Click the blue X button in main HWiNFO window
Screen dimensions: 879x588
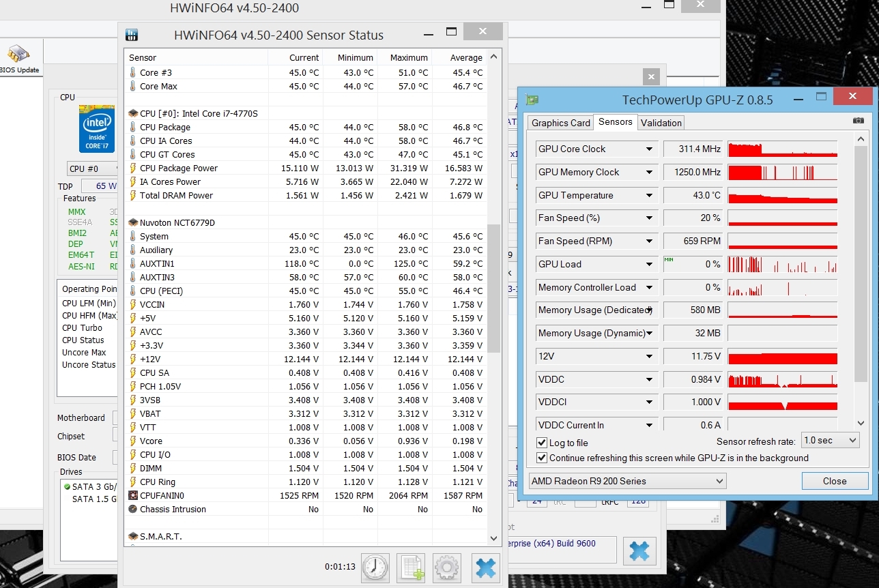[x=639, y=551]
